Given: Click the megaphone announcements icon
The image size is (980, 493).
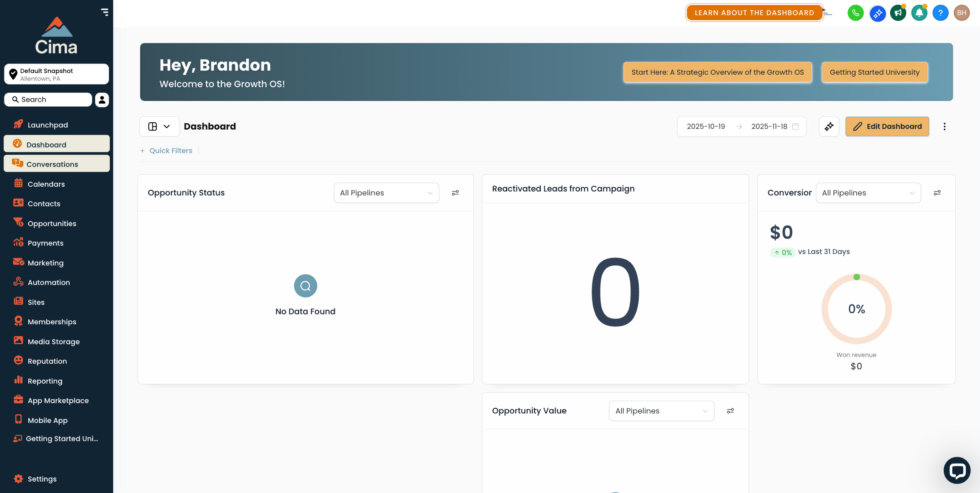Looking at the screenshot, I should coord(898,13).
